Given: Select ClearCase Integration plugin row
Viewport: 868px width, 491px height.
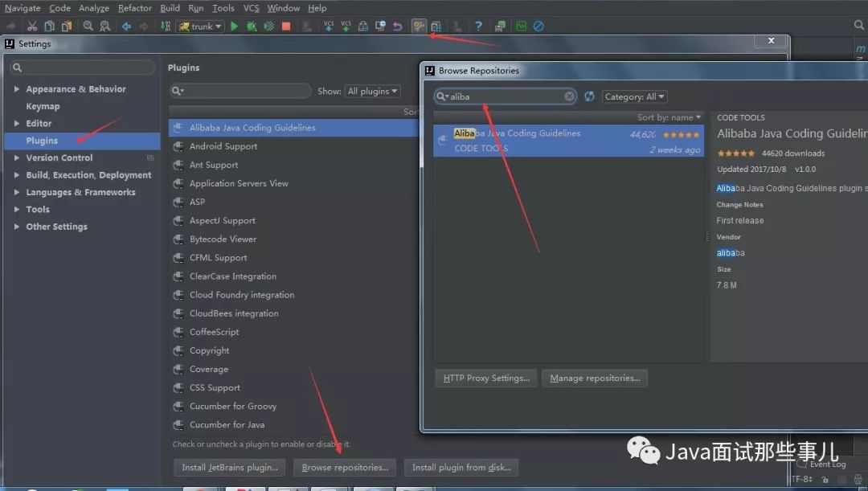Looking at the screenshot, I should tap(294, 276).
